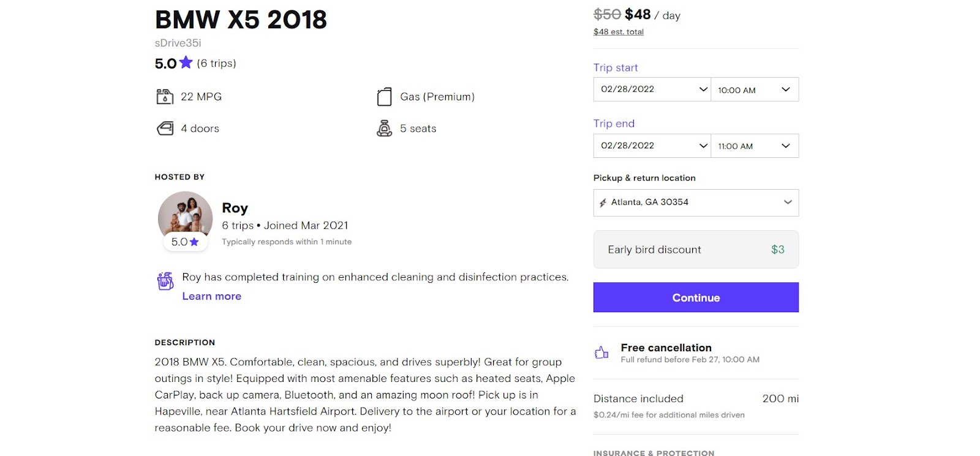Click the purple rating star beside 5.0
The width and height of the screenshot is (980, 456).
click(186, 62)
